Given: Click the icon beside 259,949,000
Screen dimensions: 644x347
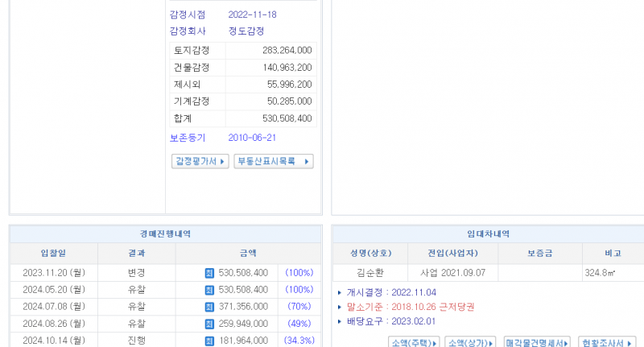Looking at the screenshot, I should tap(209, 324).
